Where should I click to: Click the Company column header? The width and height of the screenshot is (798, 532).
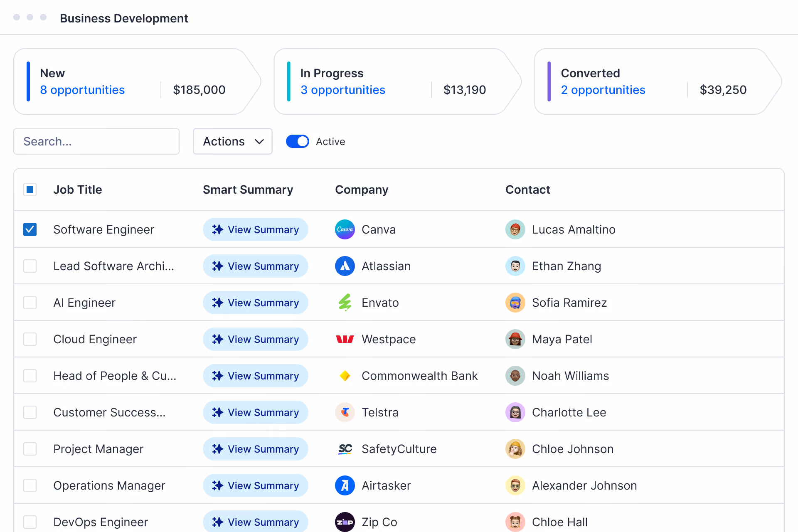tap(362, 190)
